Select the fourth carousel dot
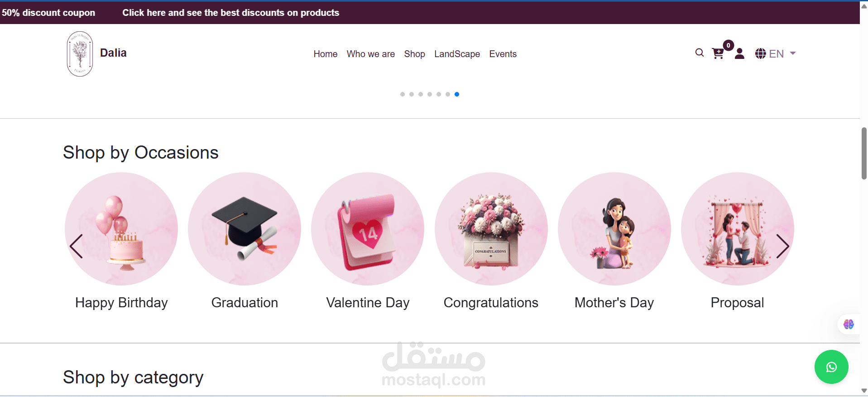Viewport: 868px width, 397px height. point(430,94)
